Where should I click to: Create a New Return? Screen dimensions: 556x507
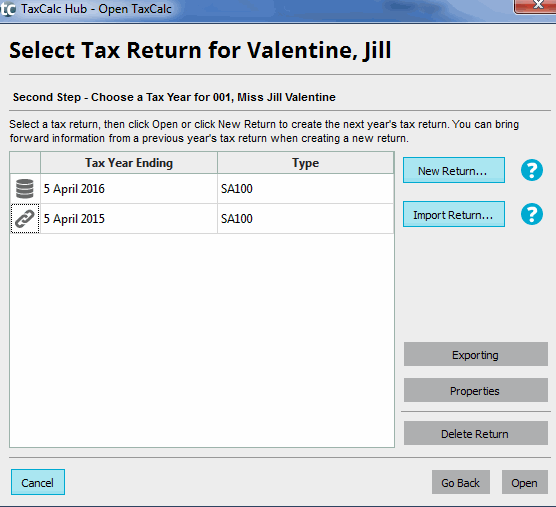pos(454,170)
